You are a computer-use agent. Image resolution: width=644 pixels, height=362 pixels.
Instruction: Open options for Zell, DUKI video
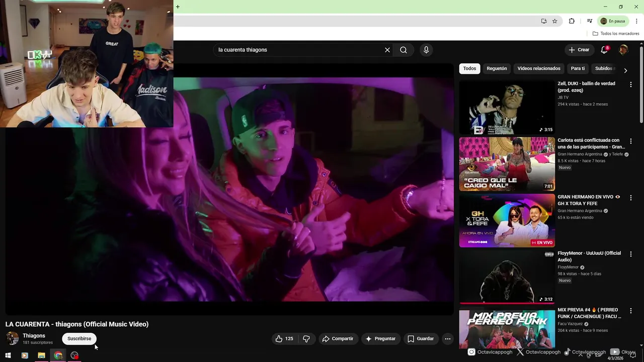(631, 85)
